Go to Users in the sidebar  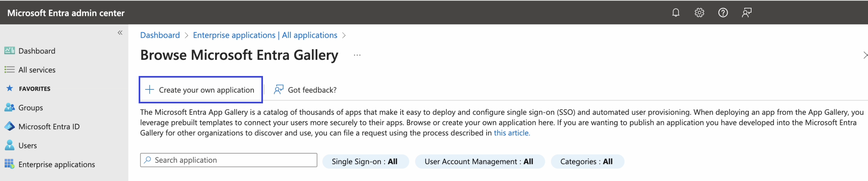(x=28, y=145)
